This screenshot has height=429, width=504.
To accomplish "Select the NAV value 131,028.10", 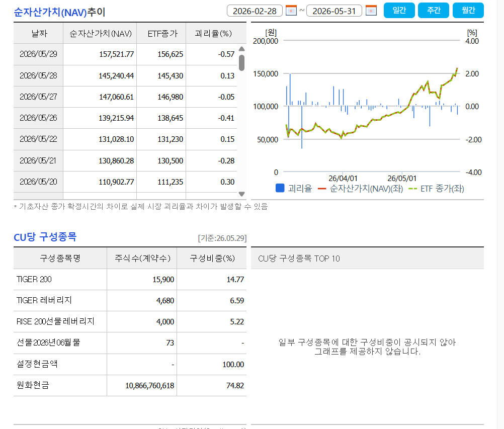I will pos(116,139).
